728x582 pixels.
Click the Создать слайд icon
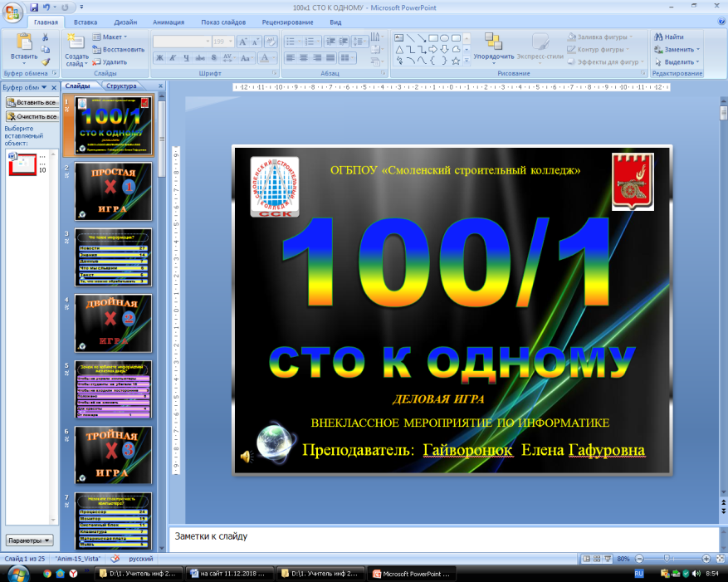coord(76,42)
